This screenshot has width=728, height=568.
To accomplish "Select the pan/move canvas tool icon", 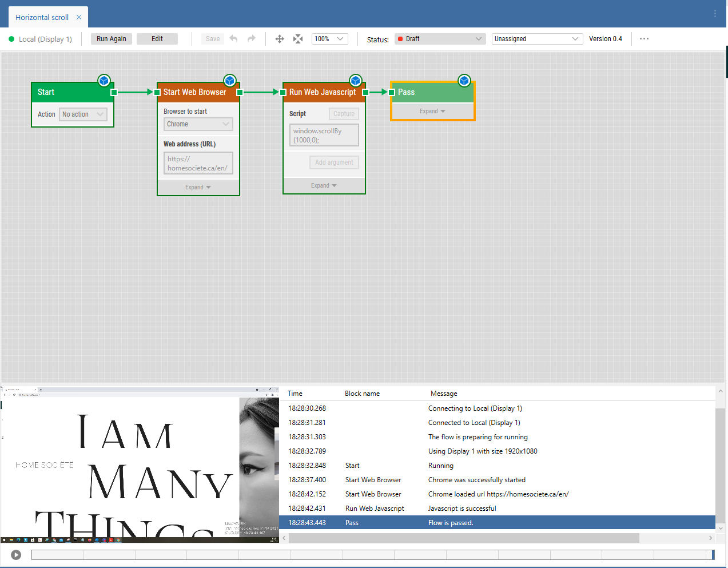I will 280,38.
